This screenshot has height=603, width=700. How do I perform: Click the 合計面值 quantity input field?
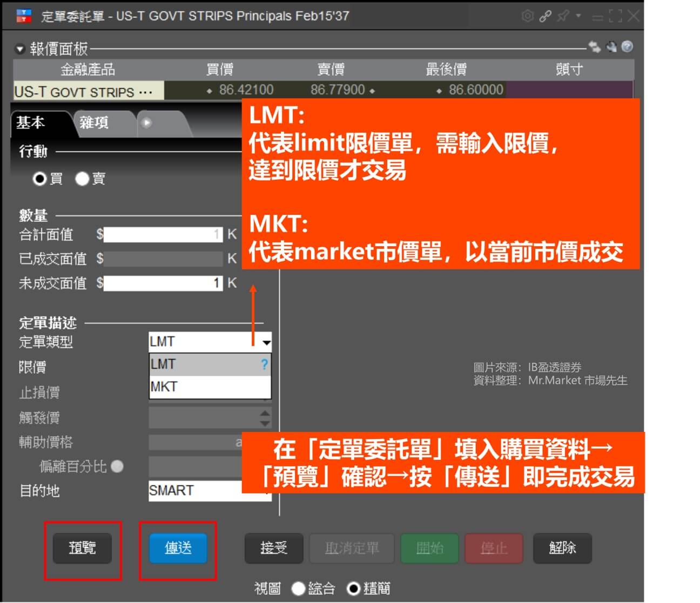click(163, 234)
